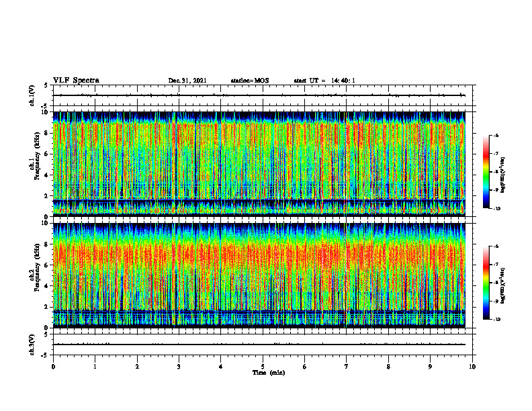532x411 pixels.
Task: Click the "-10" label on ch.1 colorbar
Action: point(497,209)
